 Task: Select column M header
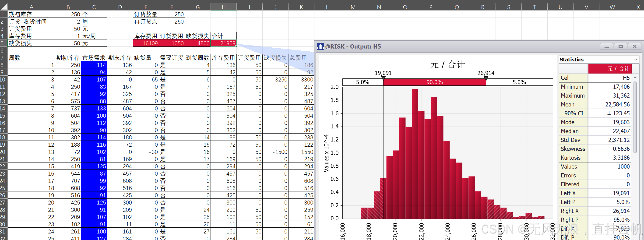pyautogui.click(x=353, y=7)
